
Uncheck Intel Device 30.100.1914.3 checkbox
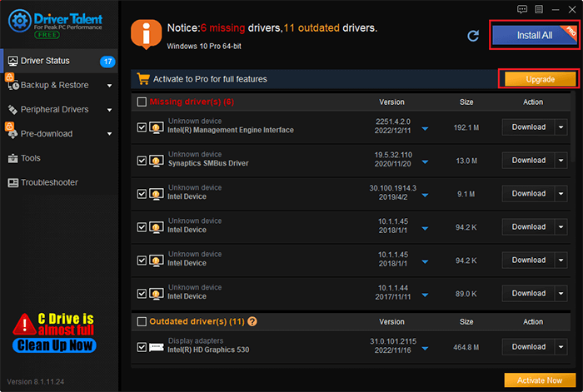click(x=142, y=194)
